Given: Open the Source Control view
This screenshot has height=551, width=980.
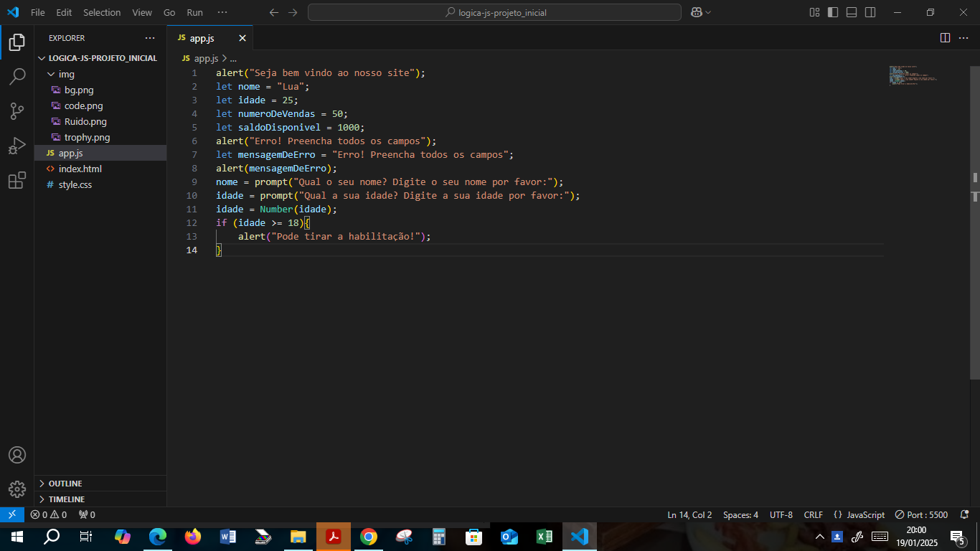Looking at the screenshot, I should pos(17,111).
